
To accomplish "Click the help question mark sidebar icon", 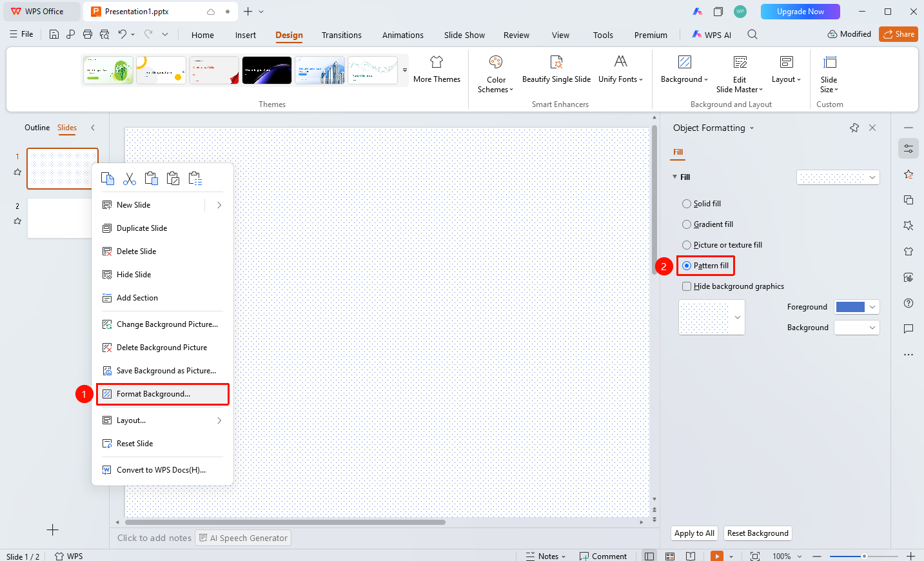I will point(909,303).
